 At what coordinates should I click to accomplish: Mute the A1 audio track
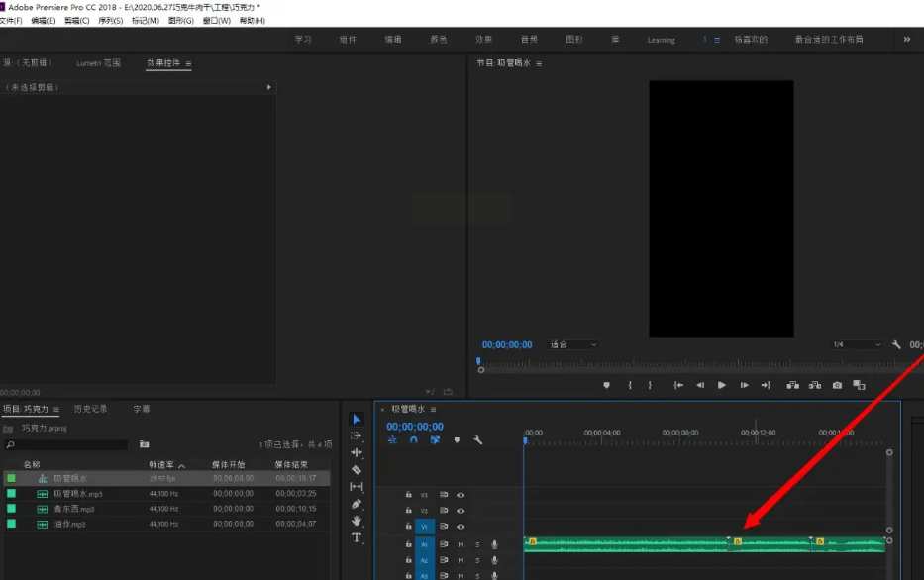(x=461, y=544)
